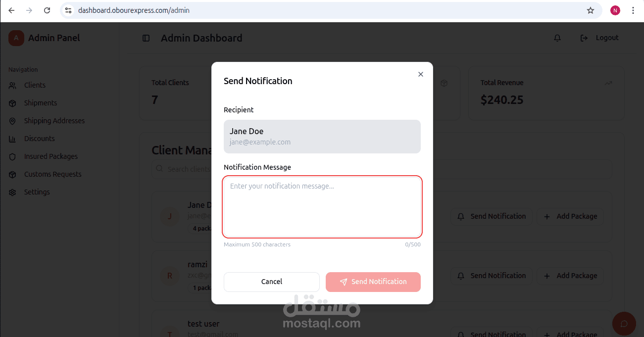Click the red Send Notification submit button
The image size is (644, 337).
pos(373,282)
